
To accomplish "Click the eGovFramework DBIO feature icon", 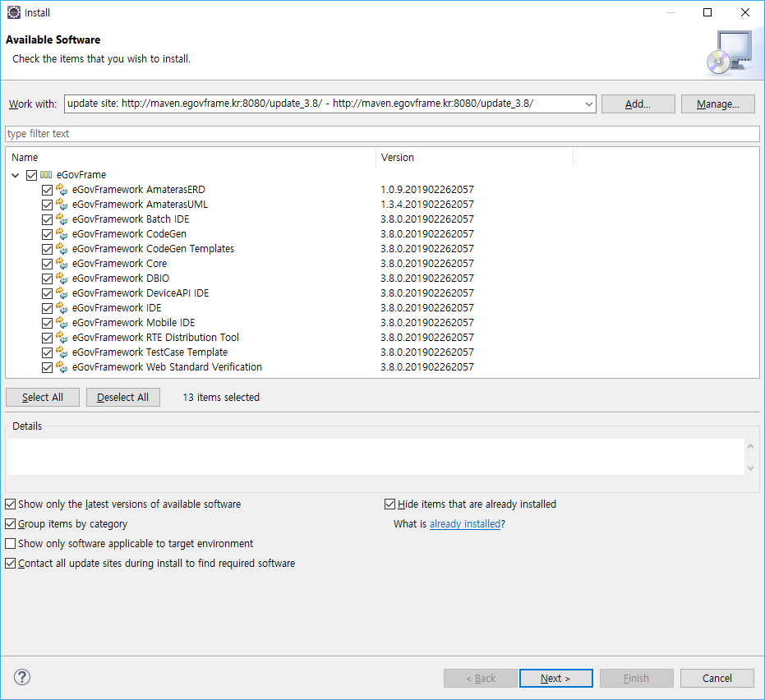I will point(62,279).
